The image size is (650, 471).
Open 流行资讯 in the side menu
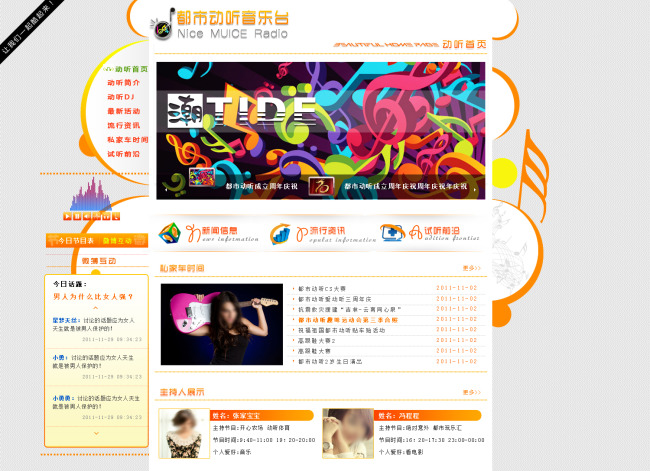tap(124, 125)
